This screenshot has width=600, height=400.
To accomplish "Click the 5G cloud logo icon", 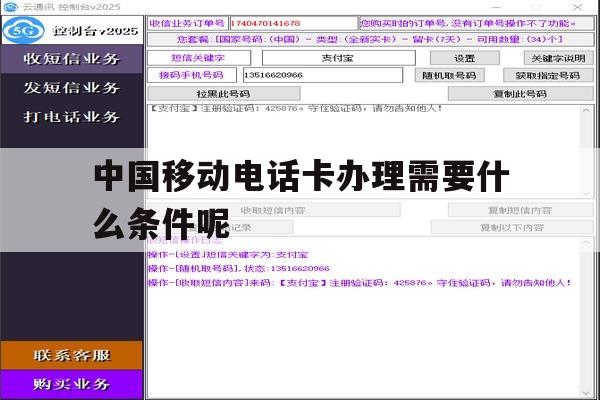I will tap(24, 30).
